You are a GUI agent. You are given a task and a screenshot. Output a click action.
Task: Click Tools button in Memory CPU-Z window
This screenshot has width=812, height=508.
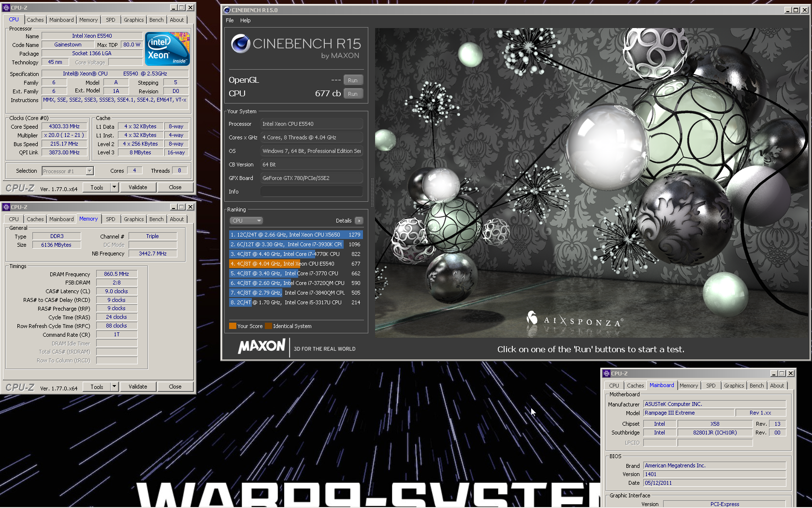pyautogui.click(x=97, y=387)
